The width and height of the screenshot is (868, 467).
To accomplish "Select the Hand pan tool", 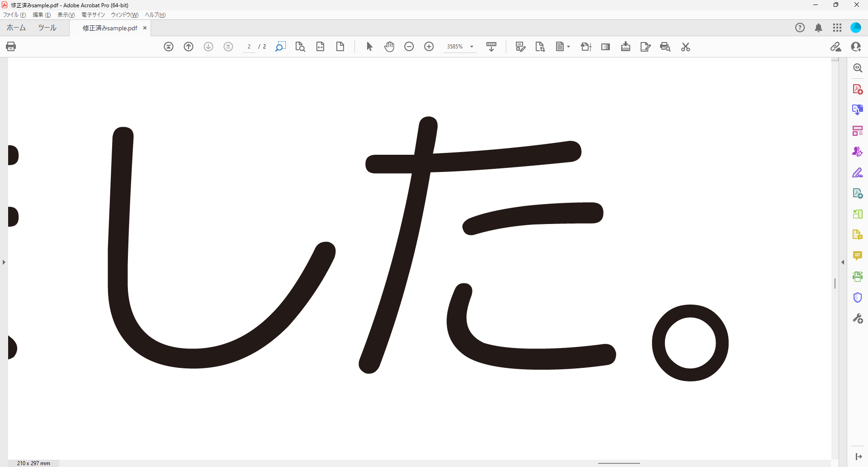I will point(389,47).
